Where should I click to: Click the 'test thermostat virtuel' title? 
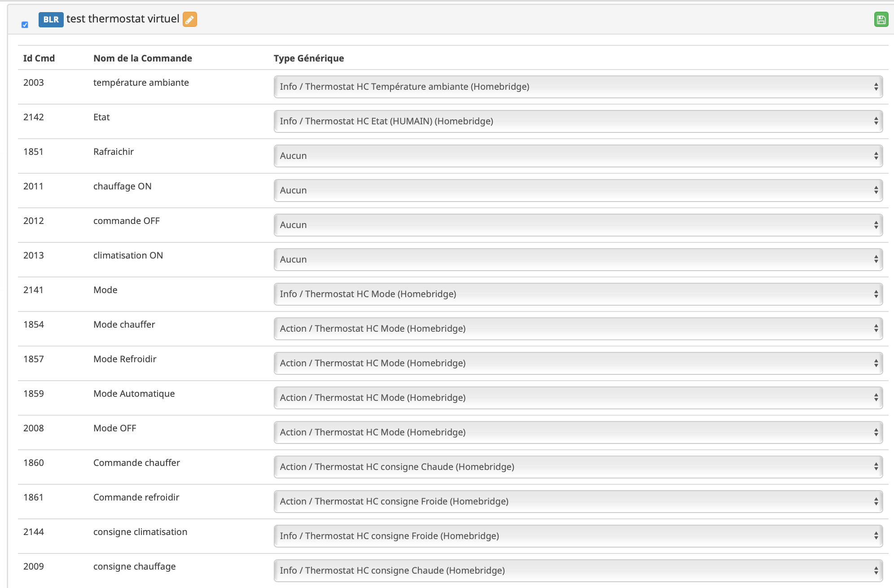[x=123, y=19]
